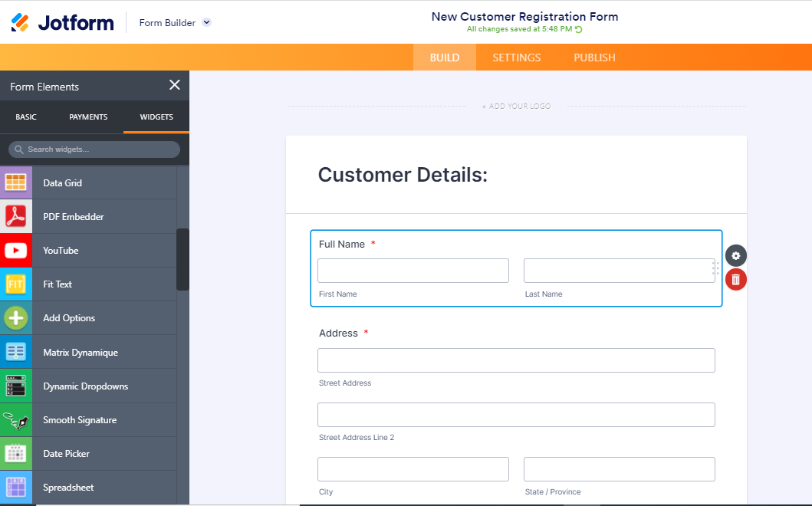Click the Full Name drag handle dots
Image resolution: width=812 pixels, height=506 pixels.
click(715, 268)
